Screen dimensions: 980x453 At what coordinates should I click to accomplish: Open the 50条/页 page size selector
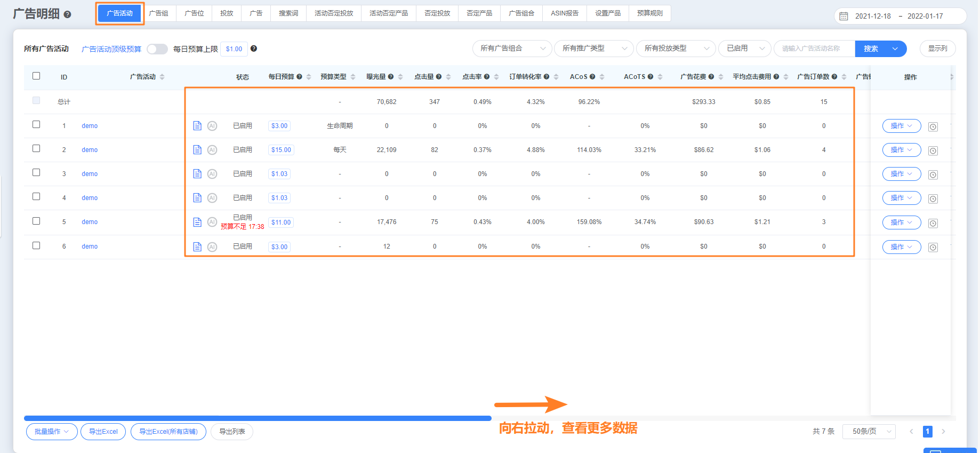coord(869,431)
